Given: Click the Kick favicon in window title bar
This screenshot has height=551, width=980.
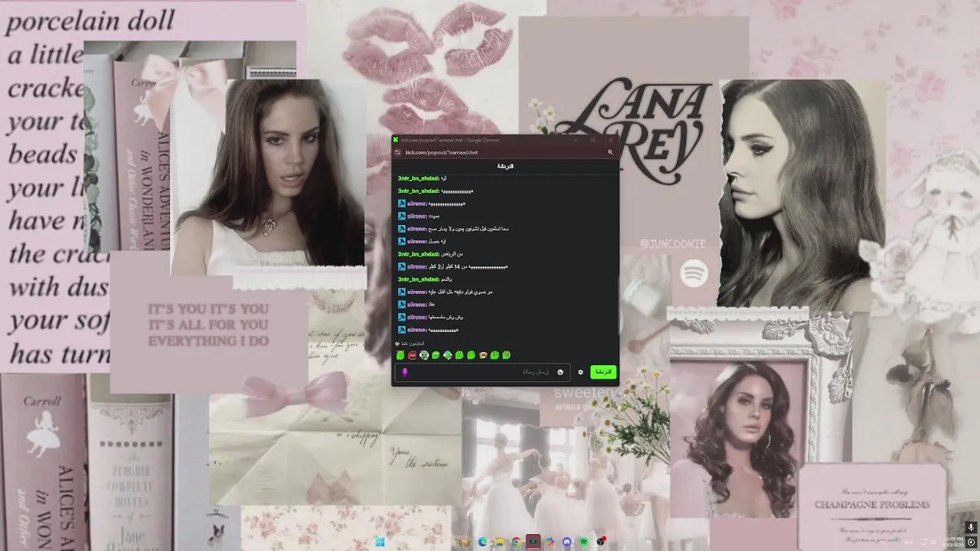Looking at the screenshot, I should click(396, 140).
